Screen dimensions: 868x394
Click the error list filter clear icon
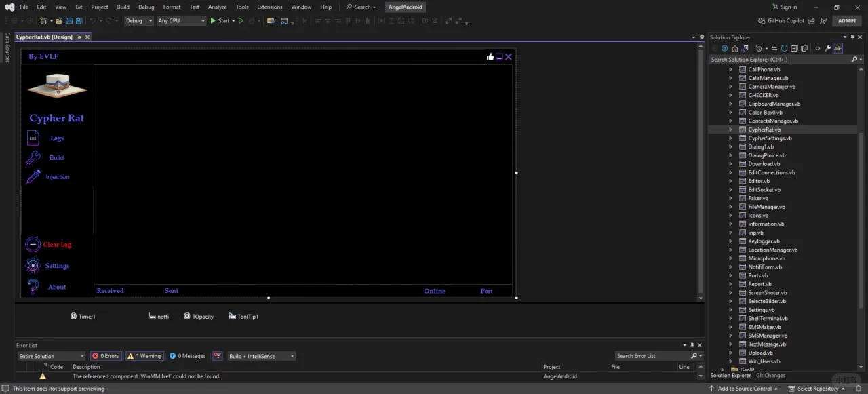(218, 356)
